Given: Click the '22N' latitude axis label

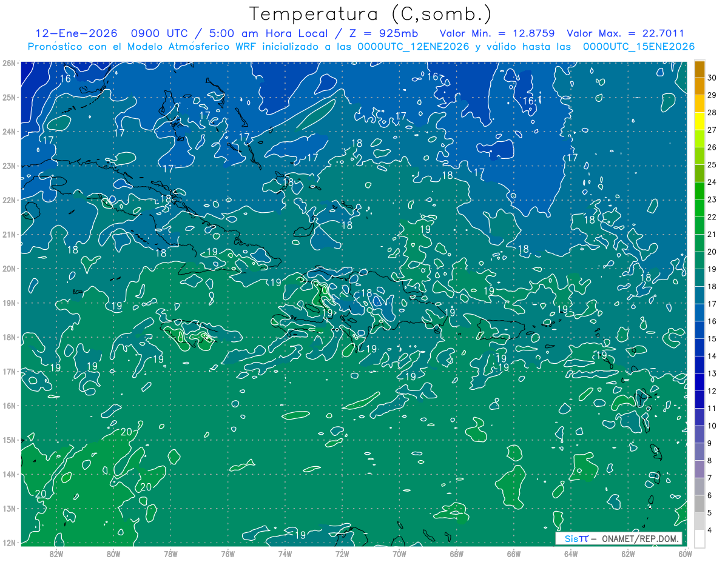Looking at the screenshot, I should tap(8, 200).
